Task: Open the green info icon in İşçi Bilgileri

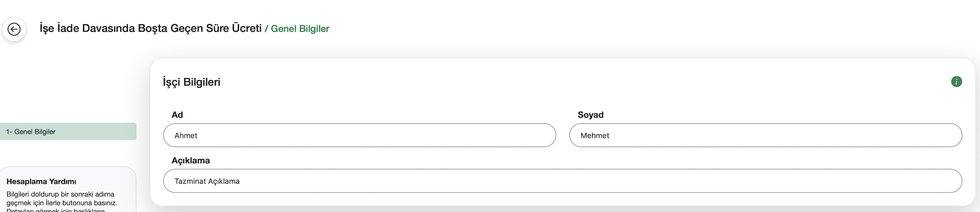Action: [956, 82]
